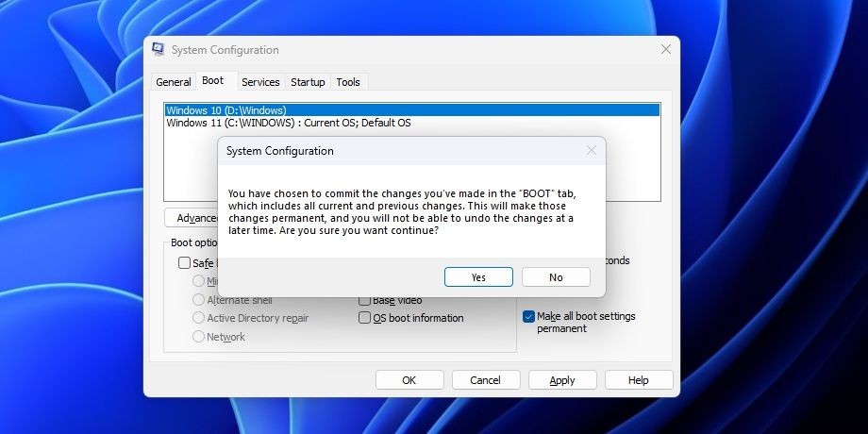Image resolution: width=868 pixels, height=434 pixels.
Task: Choose Active Directory repair radio option
Action: [x=198, y=318]
